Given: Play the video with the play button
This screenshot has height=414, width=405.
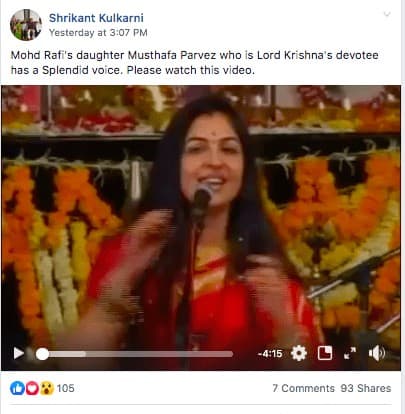Looking at the screenshot, I should click(x=18, y=353).
